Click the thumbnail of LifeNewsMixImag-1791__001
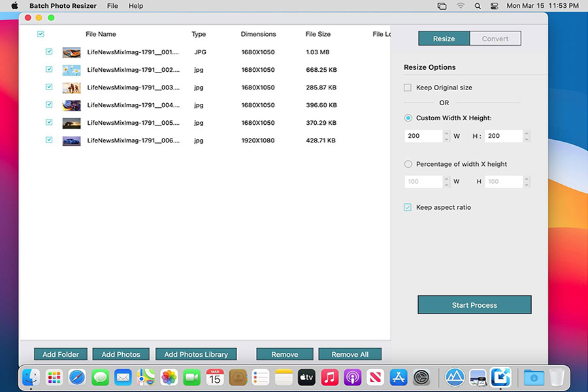 point(71,52)
